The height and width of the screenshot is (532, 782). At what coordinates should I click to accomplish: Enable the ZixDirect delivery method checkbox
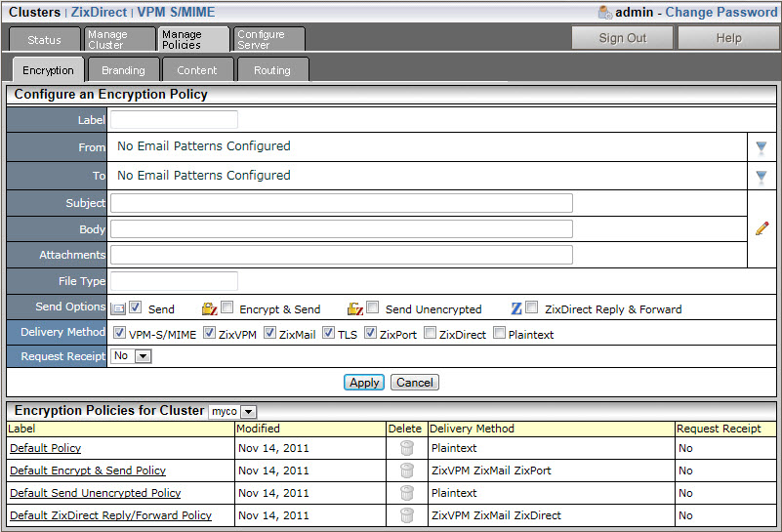(430, 333)
